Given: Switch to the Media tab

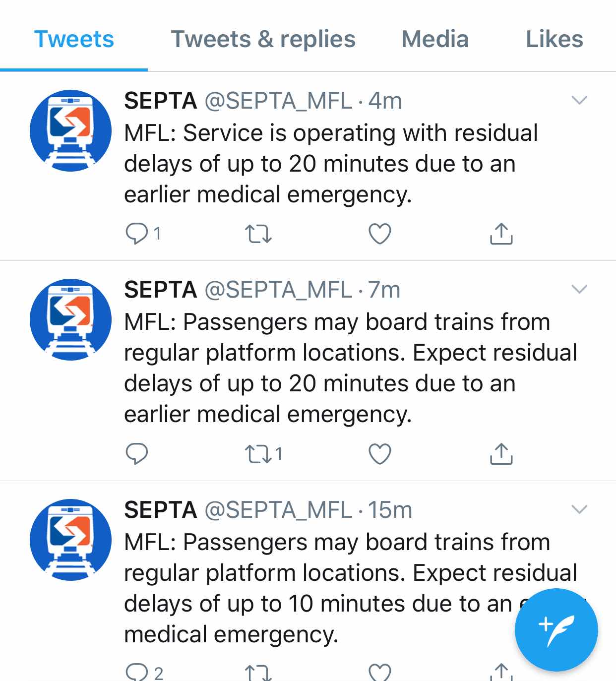Looking at the screenshot, I should click(435, 39).
